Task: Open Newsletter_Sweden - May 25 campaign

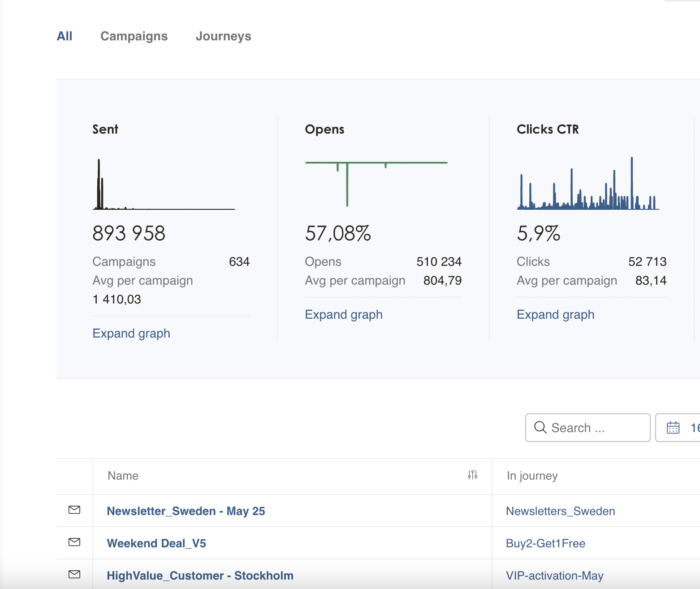Action: tap(186, 511)
